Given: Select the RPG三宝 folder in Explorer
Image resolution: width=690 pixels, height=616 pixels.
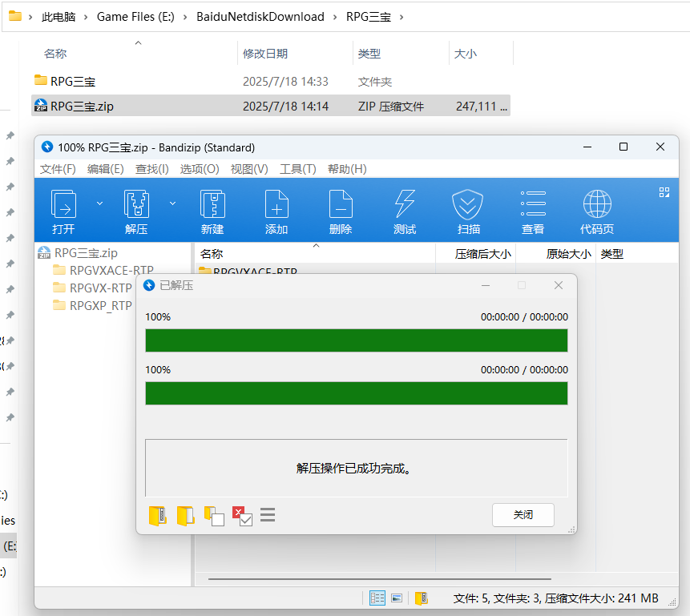Looking at the screenshot, I should tap(271, 82).
